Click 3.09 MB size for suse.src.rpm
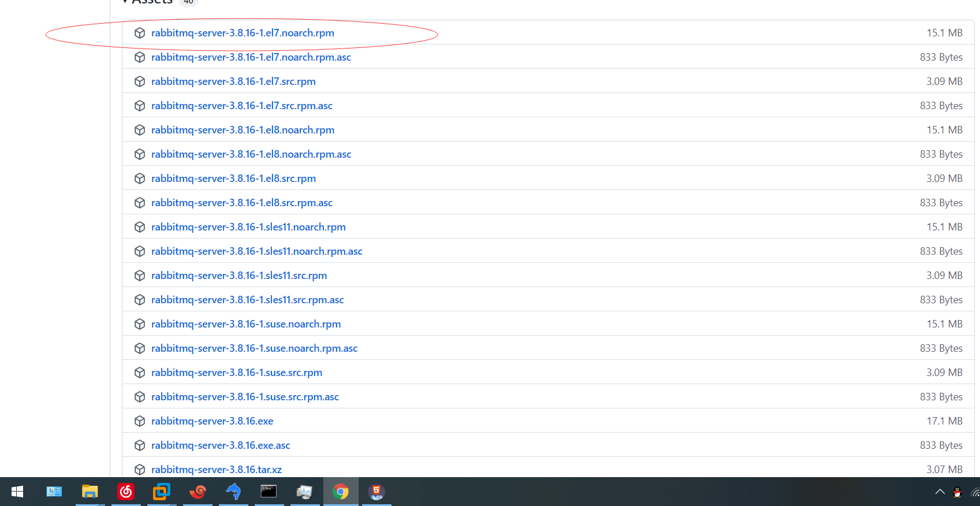Image resolution: width=980 pixels, height=506 pixels. click(945, 373)
